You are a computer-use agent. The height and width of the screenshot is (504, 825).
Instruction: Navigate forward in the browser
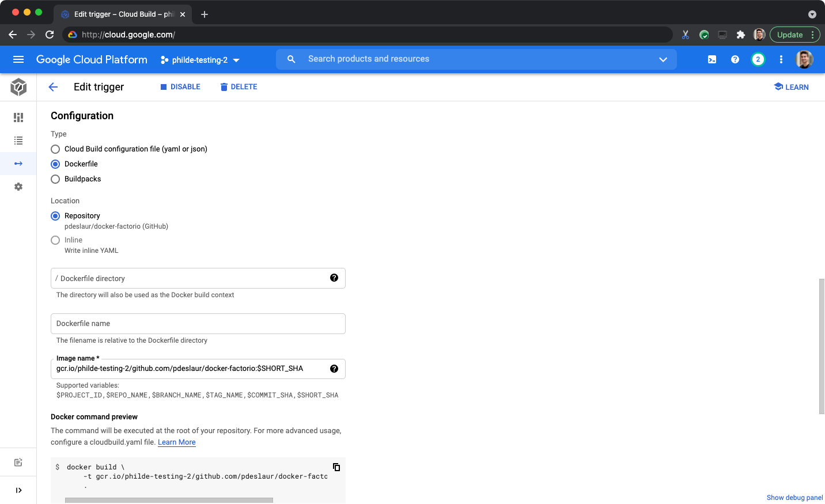tap(31, 35)
